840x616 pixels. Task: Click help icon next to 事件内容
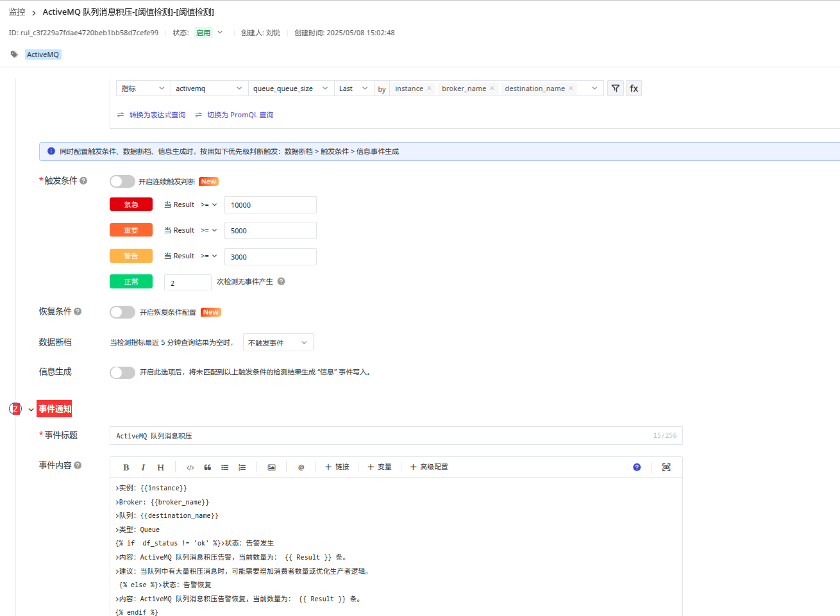78,465
